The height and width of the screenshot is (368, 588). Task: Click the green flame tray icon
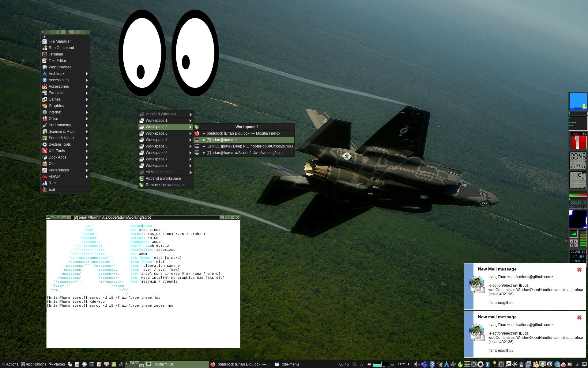(x=460, y=364)
